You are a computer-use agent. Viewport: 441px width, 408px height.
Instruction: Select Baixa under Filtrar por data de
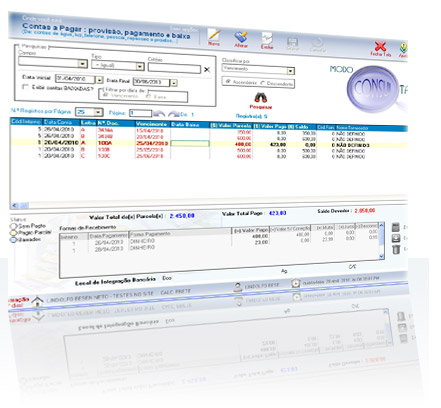(x=149, y=96)
